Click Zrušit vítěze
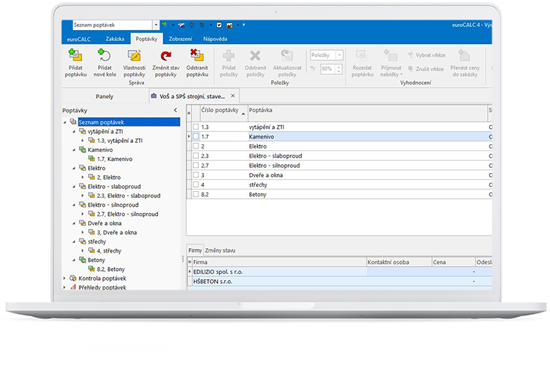Screen dimensions: 550x382 coord(426,69)
